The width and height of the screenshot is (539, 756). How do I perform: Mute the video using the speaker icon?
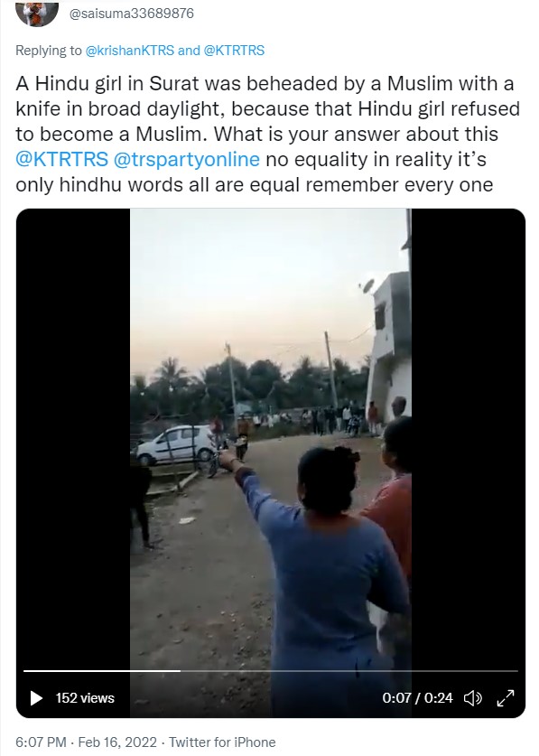tap(472, 697)
